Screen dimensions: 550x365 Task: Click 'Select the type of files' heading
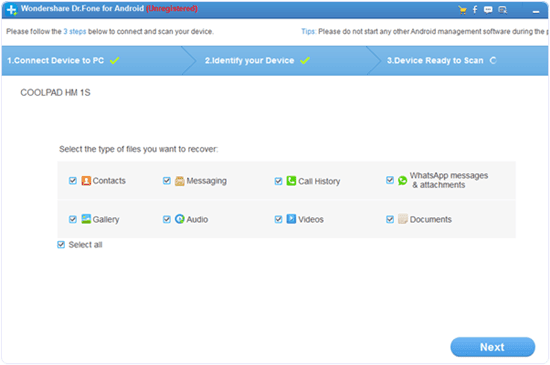tap(139, 149)
